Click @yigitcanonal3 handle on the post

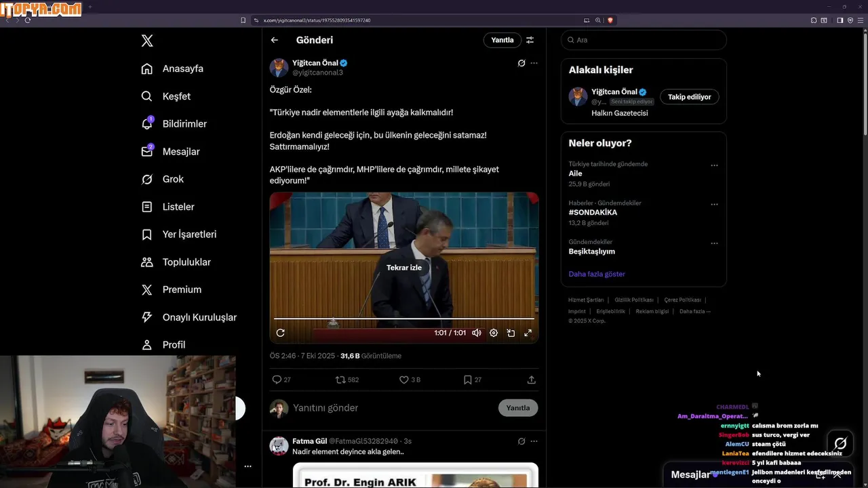(317, 73)
